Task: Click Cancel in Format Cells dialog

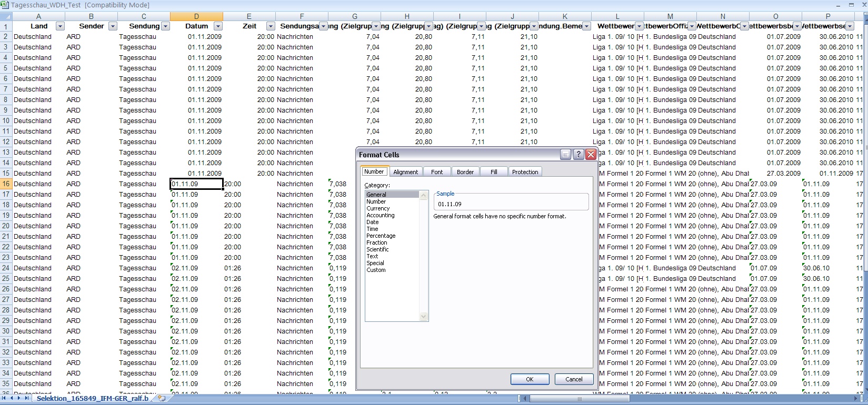Action: [574, 379]
